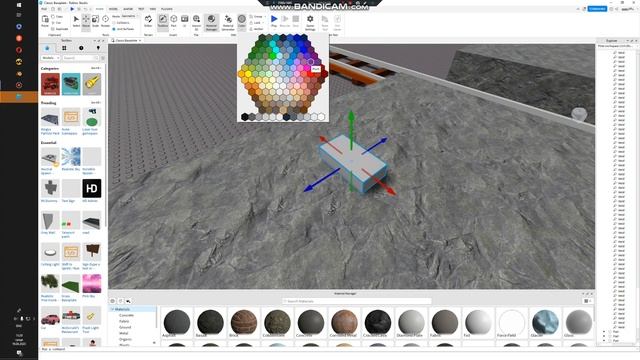
Task: Switch to the Model ribbon tab
Action: pos(113,9)
